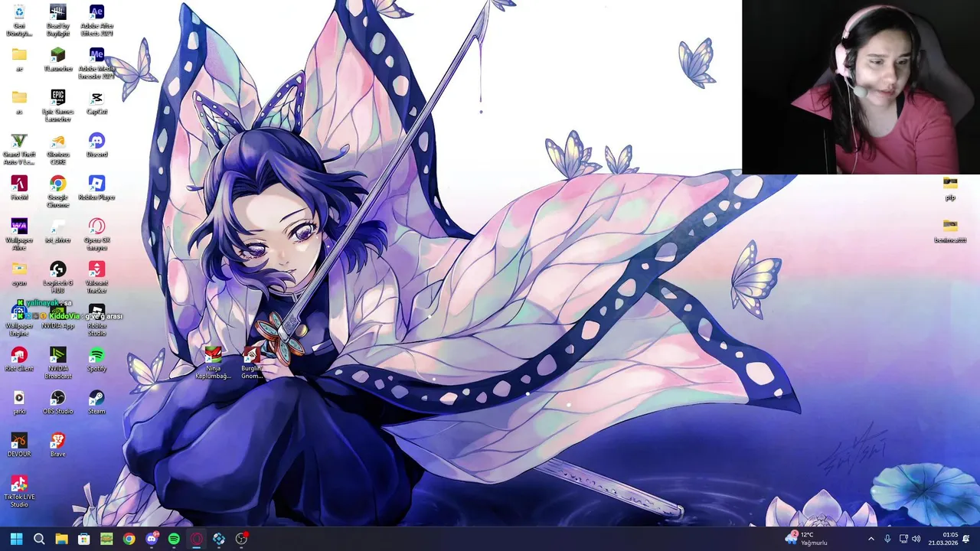Image resolution: width=980 pixels, height=551 pixels.
Task: Select the Glorious CORE desktop icon
Action: [57, 149]
